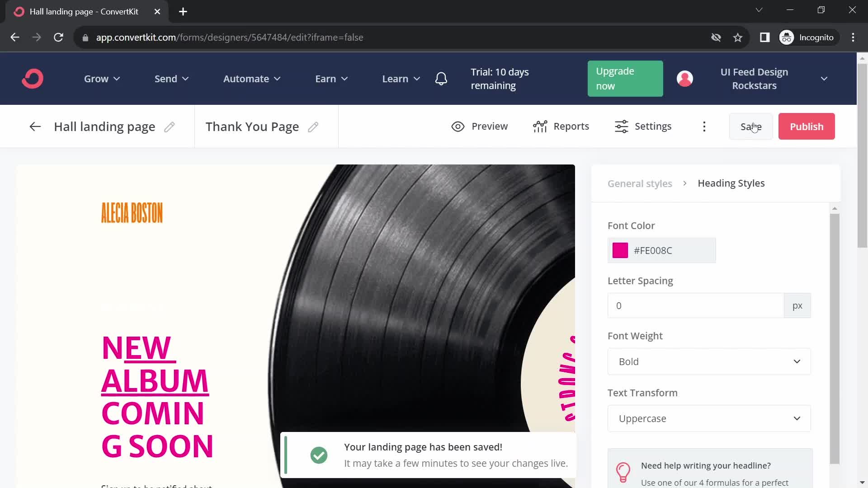Viewport: 868px width, 488px height.
Task: Expand the Font Weight dropdown
Action: tap(710, 361)
